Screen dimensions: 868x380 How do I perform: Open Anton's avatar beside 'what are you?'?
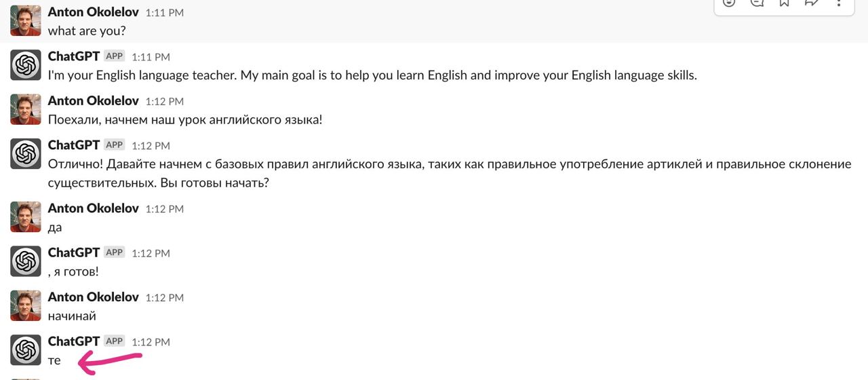[26, 20]
